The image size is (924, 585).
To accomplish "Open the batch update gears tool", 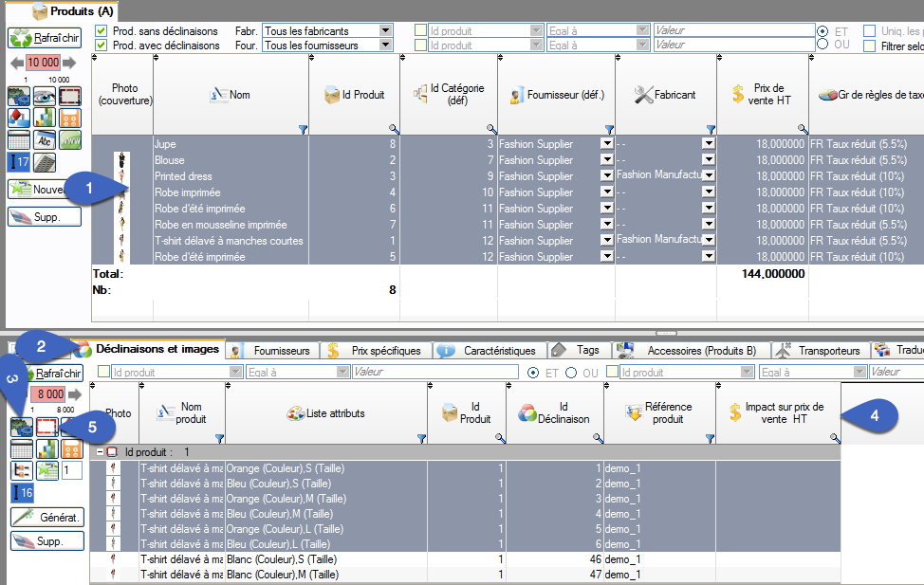I will click(19, 96).
